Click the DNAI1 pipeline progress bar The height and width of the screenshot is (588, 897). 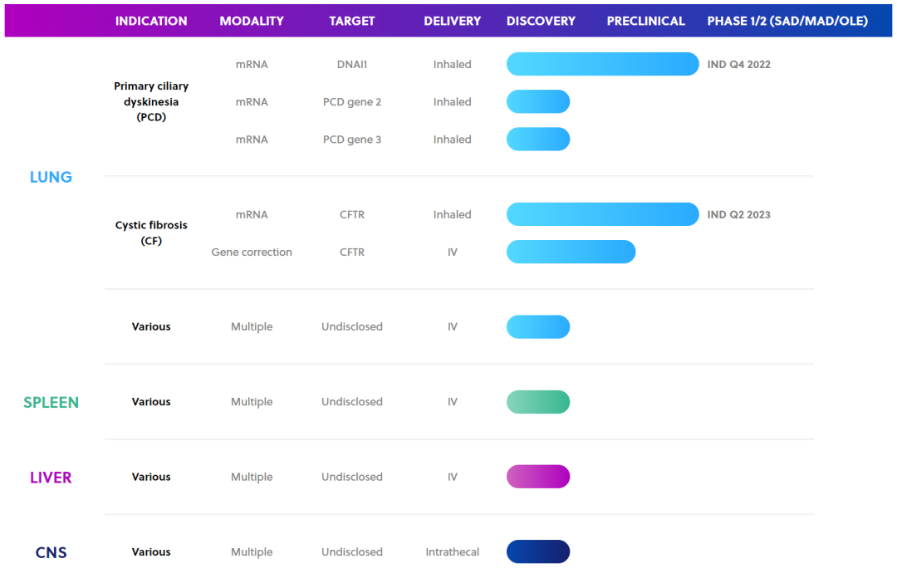602,64
